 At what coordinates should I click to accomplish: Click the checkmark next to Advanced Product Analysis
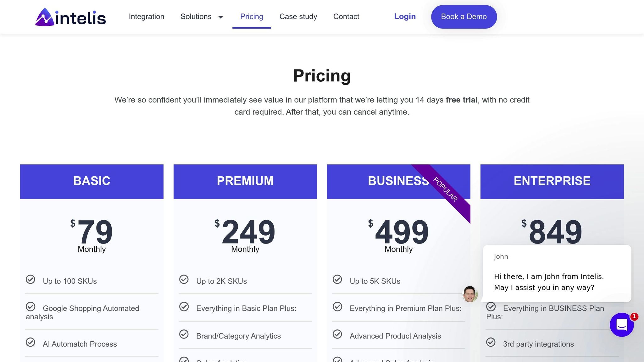(337, 334)
